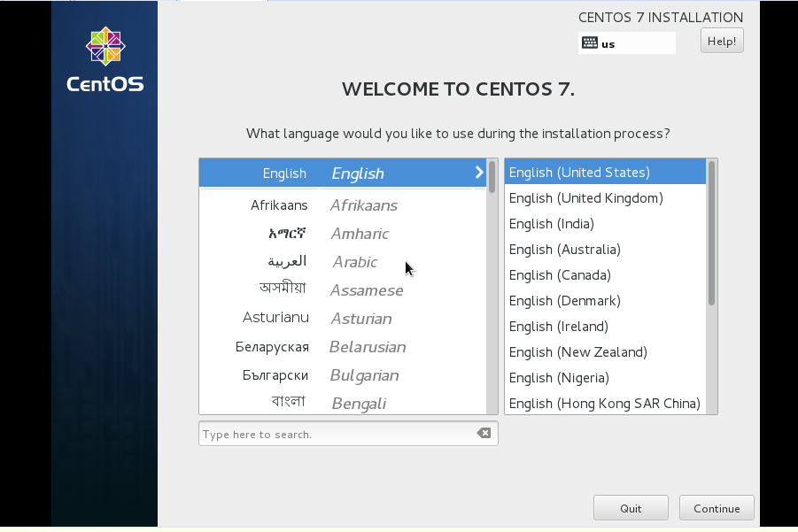Click the language list scrollbar
Viewport: 798px width, 532px height.
(x=492, y=176)
